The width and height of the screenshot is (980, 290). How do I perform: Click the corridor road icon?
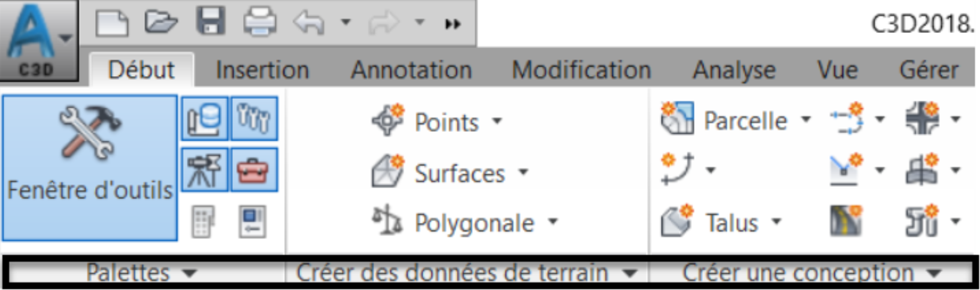click(x=846, y=220)
